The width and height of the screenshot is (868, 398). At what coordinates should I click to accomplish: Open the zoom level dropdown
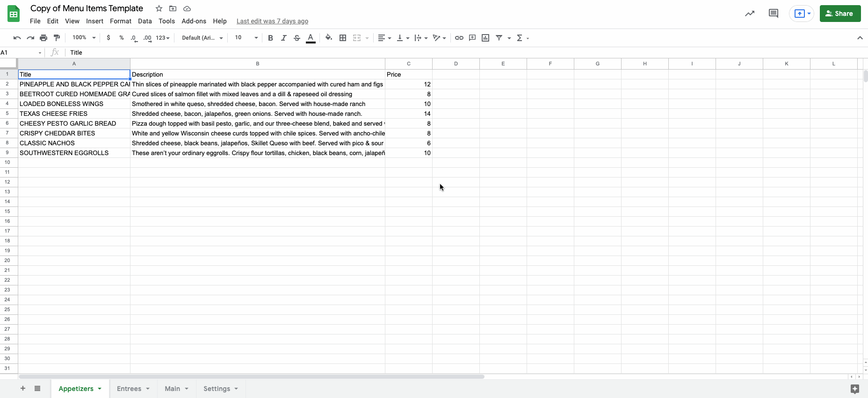pyautogui.click(x=84, y=38)
